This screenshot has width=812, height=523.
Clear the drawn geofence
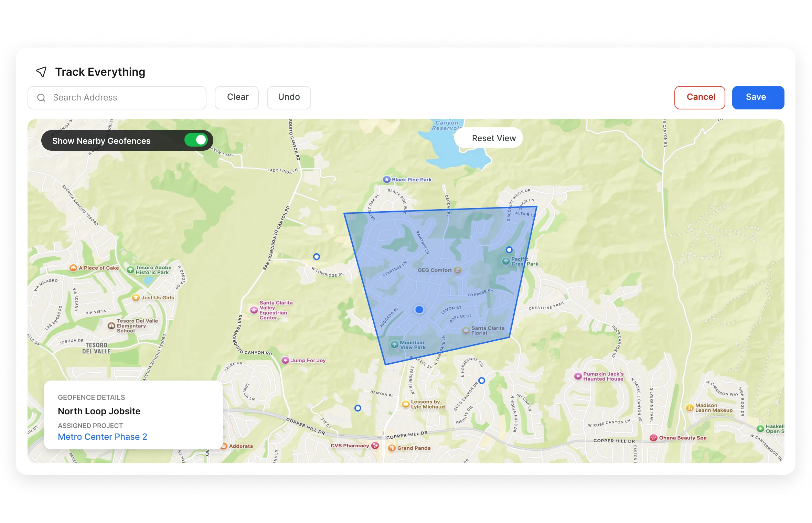237,98
